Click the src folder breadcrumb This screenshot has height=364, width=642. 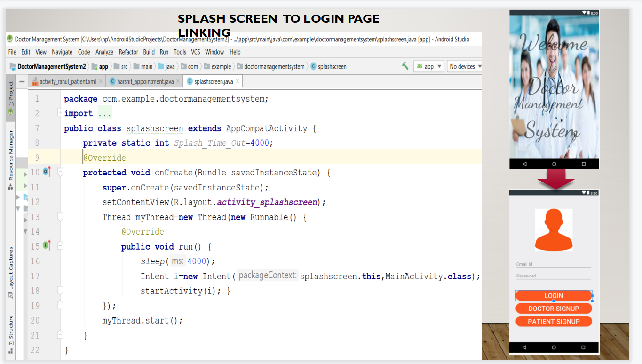point(121,67)
